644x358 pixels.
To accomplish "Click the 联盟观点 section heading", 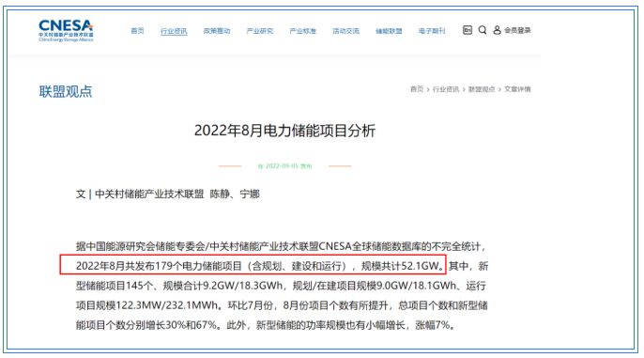I will click(x=66, y=91).
